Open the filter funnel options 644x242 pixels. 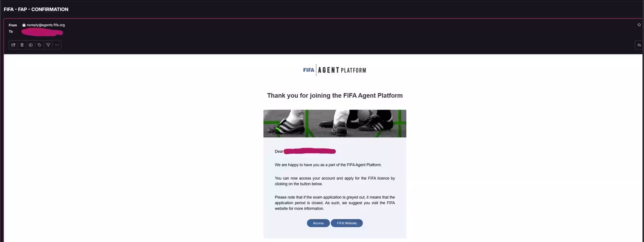click(x=48, y=45)
